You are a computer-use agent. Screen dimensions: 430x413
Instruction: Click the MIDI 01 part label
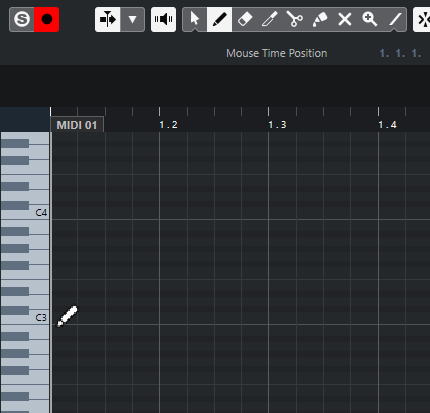(77, 125)
